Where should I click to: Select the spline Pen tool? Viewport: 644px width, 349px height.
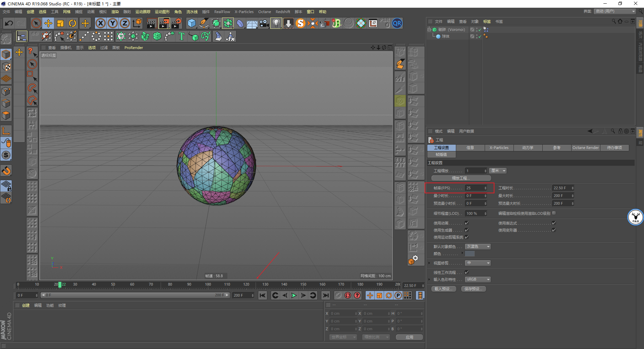[204, 23]
